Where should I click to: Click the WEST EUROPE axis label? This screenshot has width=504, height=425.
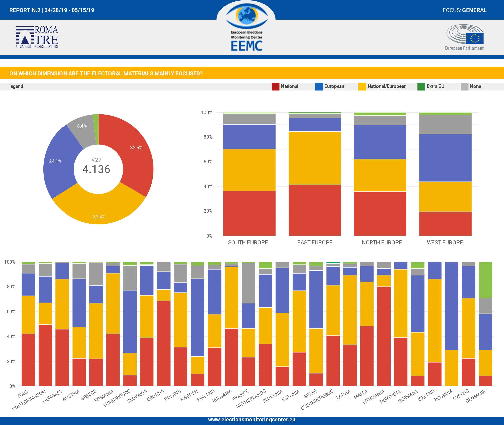pyautogui.click(x=445, y=242)
